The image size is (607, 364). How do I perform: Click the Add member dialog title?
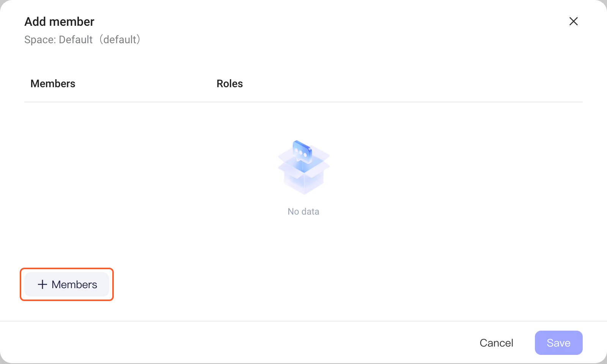point(59,22)
